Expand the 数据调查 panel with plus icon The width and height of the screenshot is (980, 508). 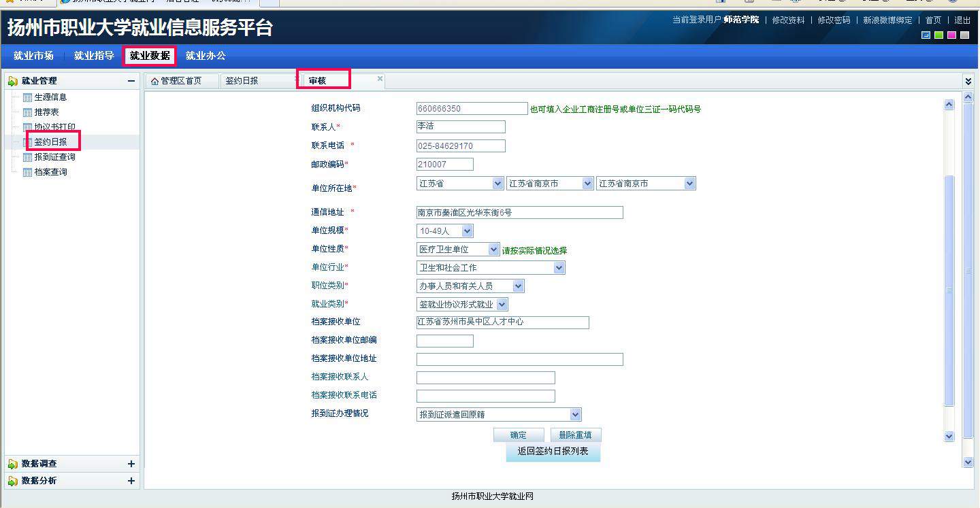coord(131,464)
